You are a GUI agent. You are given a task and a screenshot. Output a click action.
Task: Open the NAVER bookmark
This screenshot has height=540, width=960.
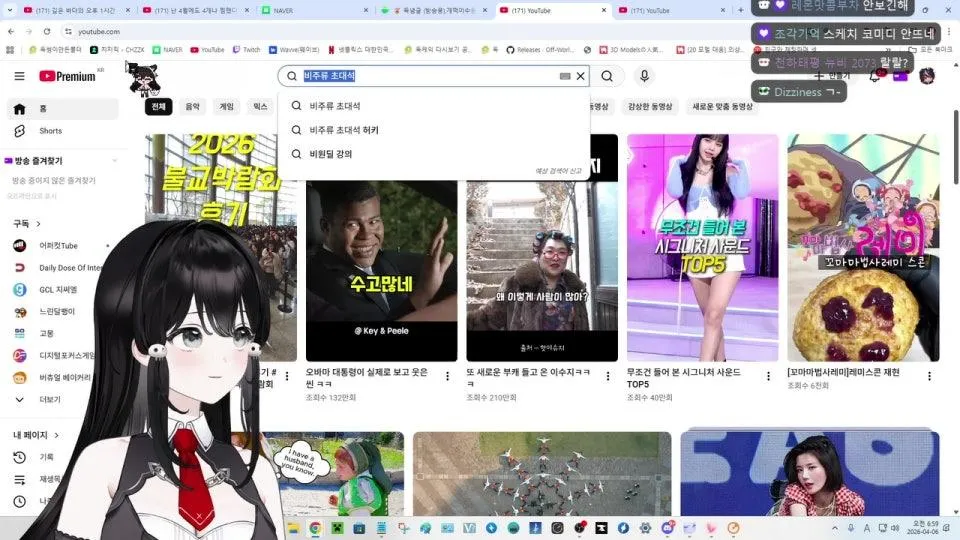[x=167, y=50]
